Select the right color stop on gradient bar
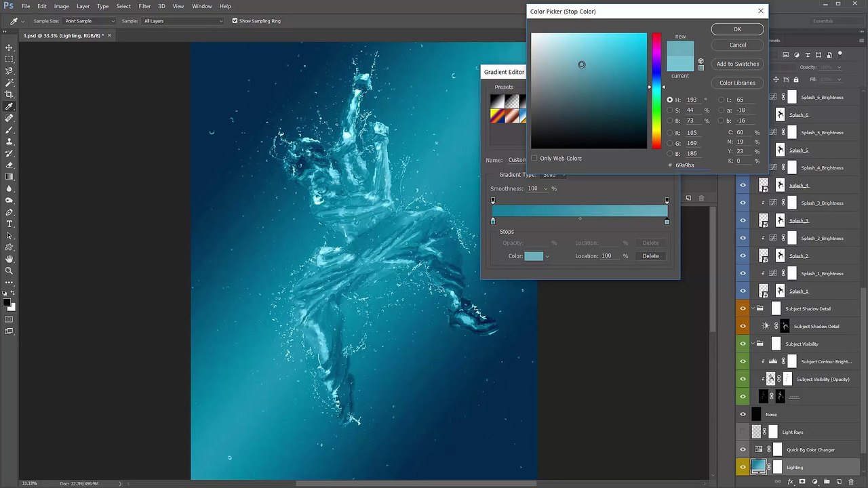The width and height of the screenshot is (868, 488). click(667, 222)
